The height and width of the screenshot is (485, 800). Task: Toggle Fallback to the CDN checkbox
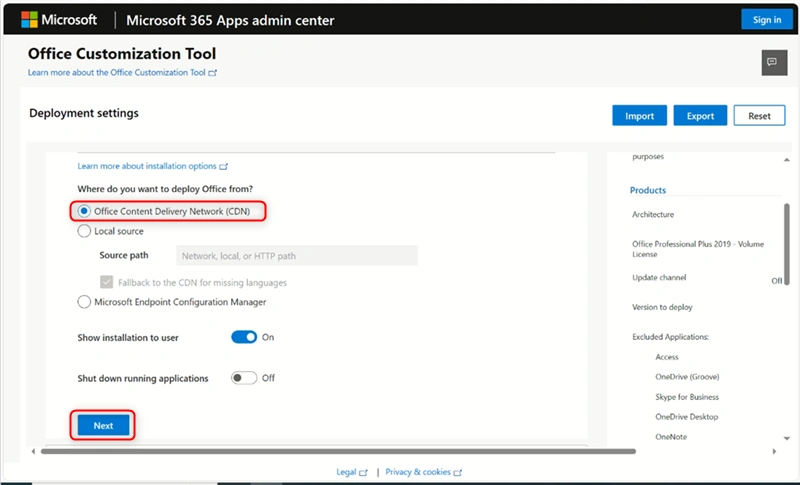click(107, 282)
